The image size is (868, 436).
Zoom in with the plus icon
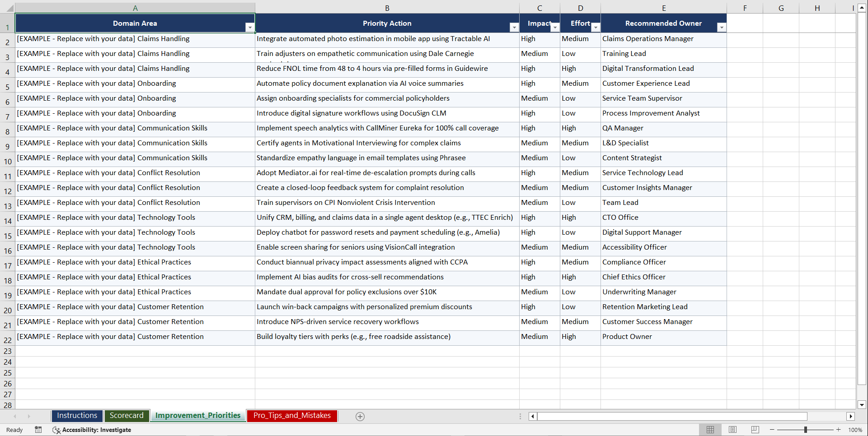pos(838,429)
